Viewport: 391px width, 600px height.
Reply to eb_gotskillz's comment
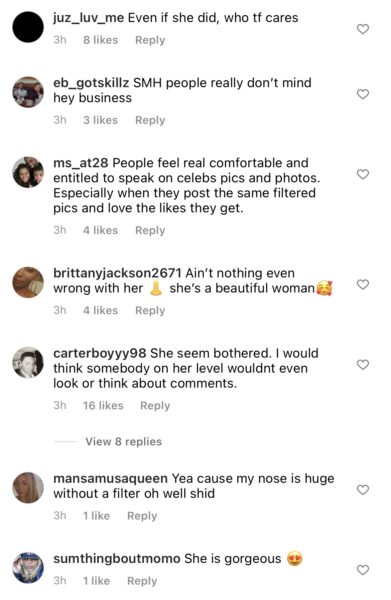coord(150,120)
